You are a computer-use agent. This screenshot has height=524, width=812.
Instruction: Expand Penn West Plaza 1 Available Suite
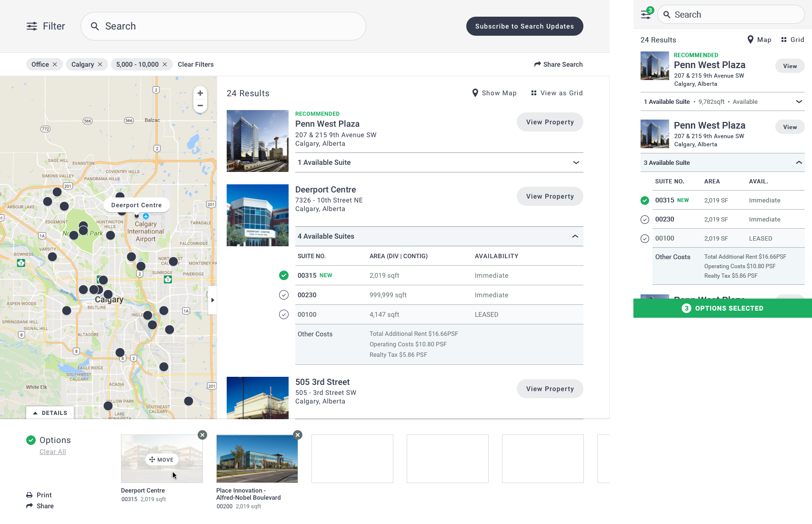[439, 162]
